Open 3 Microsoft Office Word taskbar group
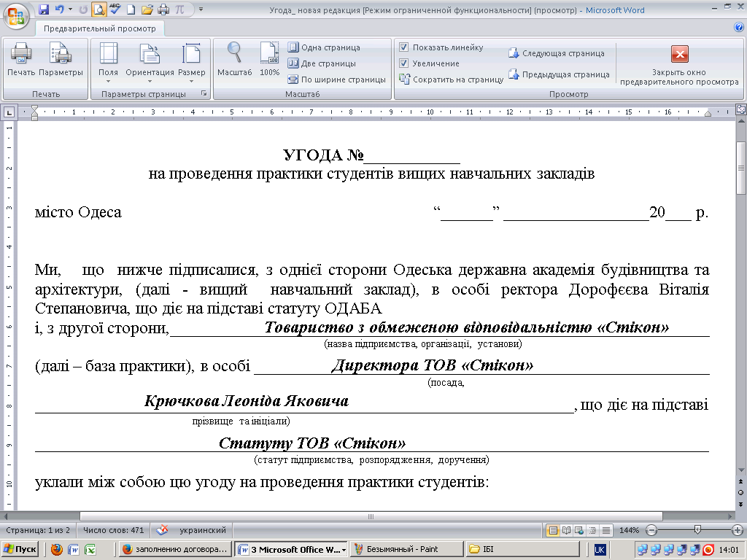Viewport: 747px width, 560px height. [x=292, y=549]
